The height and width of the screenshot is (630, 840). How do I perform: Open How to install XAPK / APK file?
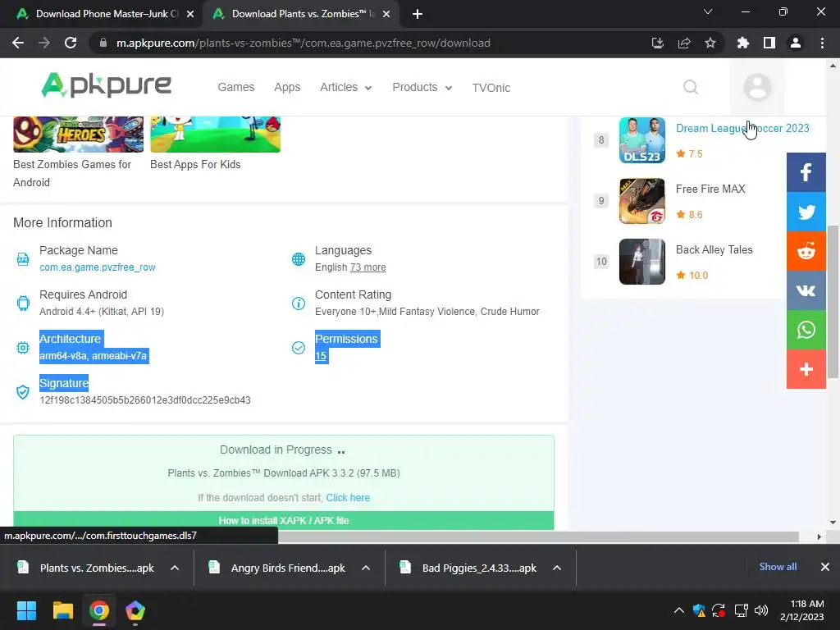pyautogui.click(x=284, y=520)
